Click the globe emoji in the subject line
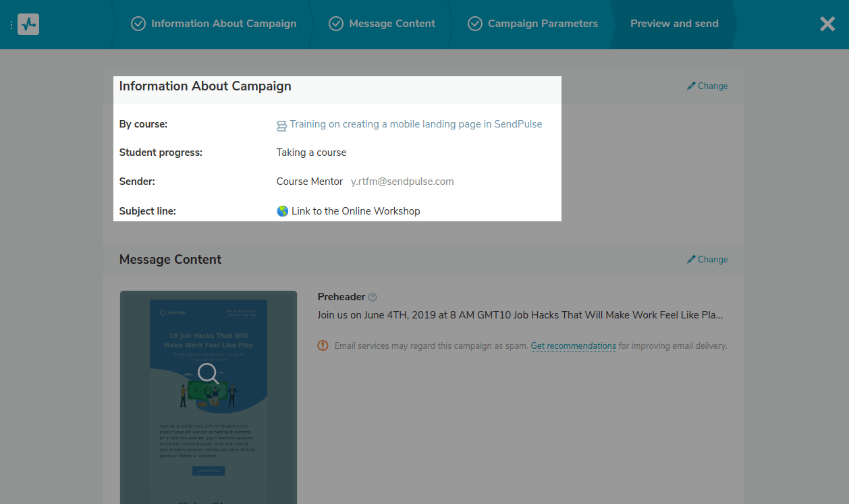 click(x=283, y=211)
